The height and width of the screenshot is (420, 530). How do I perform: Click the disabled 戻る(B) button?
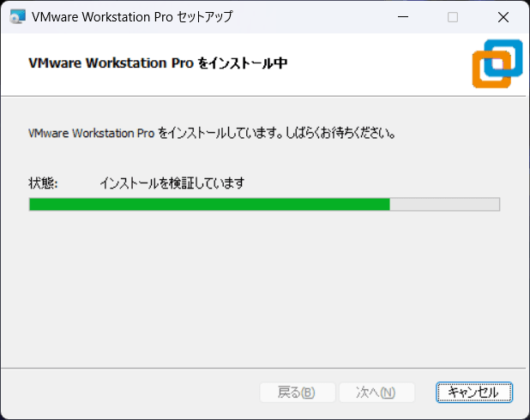click(297, 392)
